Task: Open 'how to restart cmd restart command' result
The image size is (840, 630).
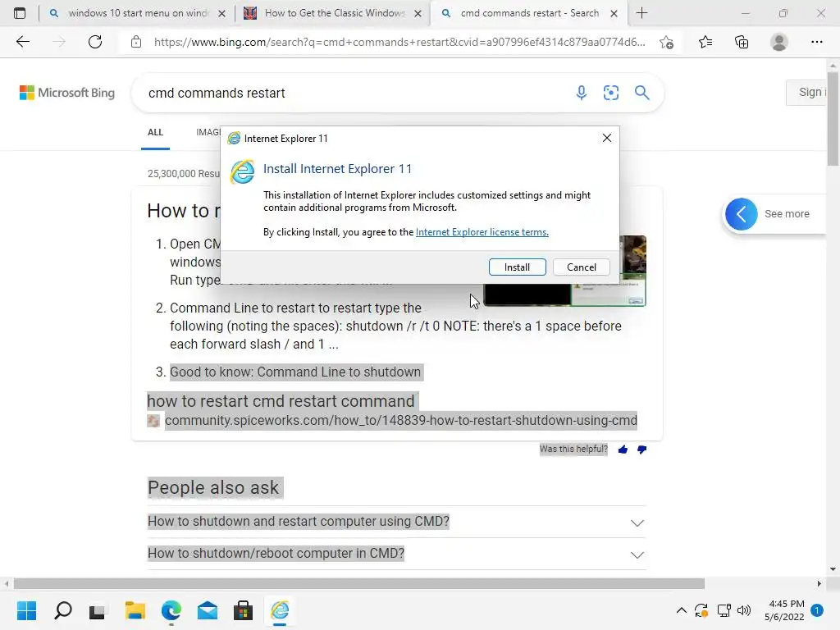Action: point(281,401)
